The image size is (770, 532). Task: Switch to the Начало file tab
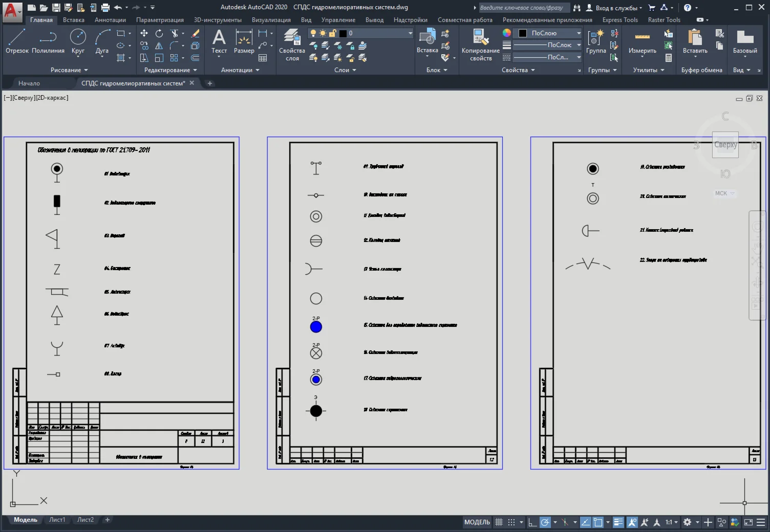(x=29, y=83)
